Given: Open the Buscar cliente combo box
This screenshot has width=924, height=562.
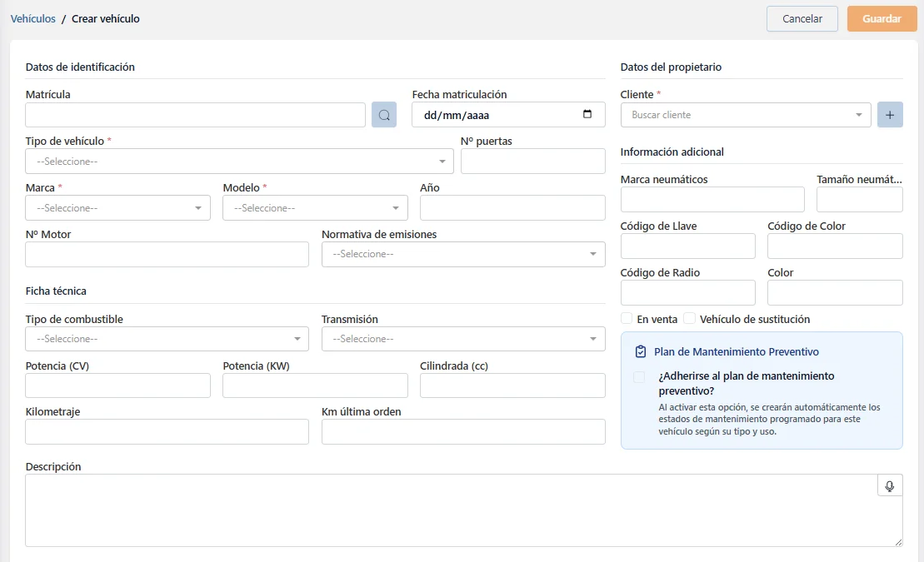Looking at the screenshot, I should [745, 115].
